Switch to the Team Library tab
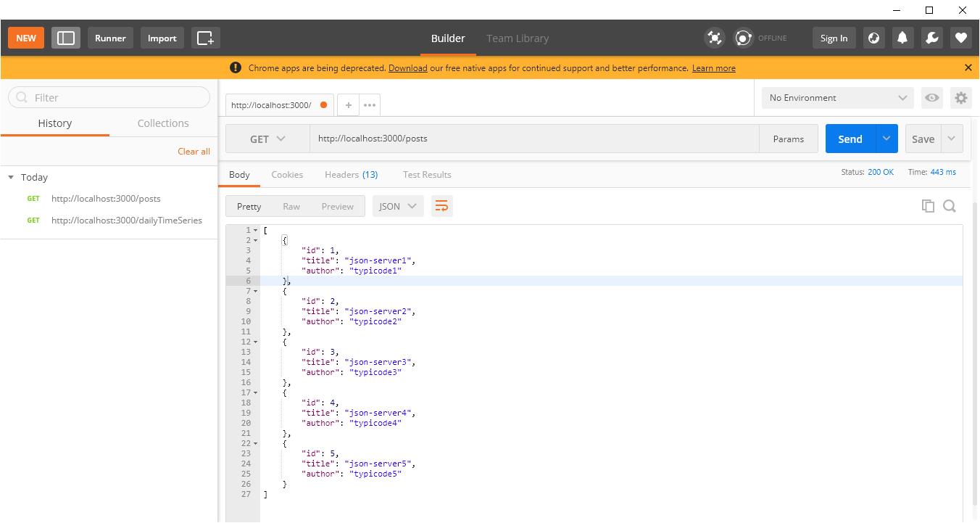Screen dimensions: 980x523 [518, 38]
